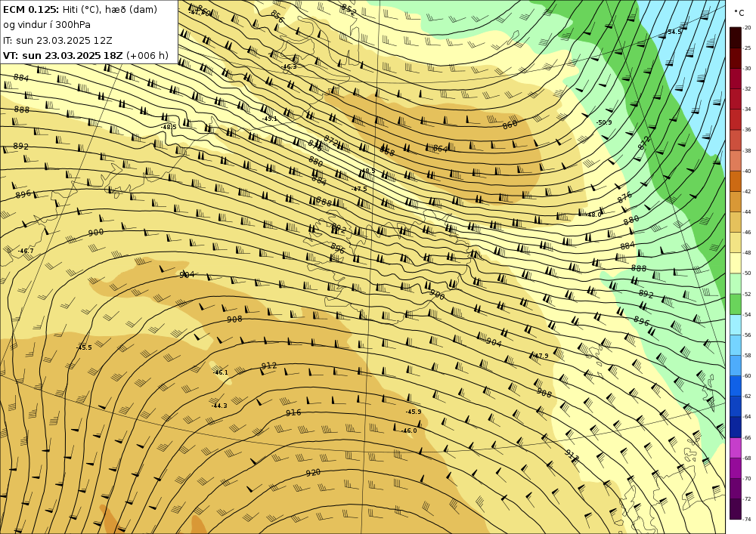Image resolution: width=756 pixels, height=534 pixels.
Task: Click the -60 legend value
Action: (x=747, y=375)
